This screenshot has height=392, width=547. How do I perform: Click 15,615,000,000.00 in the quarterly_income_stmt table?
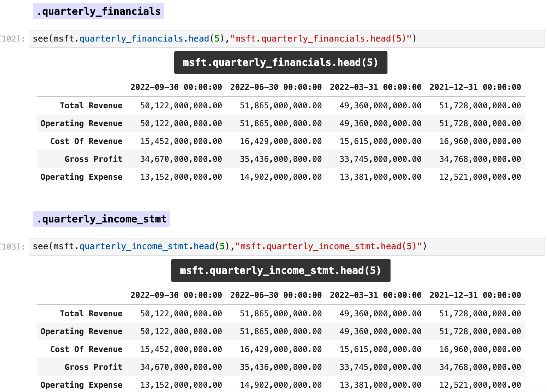point(381,349)
